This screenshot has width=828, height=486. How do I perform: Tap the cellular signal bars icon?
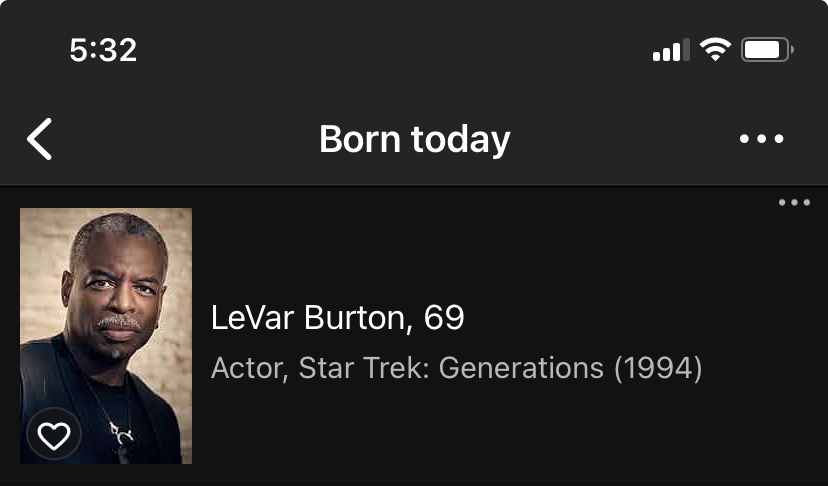coord(670,49)
